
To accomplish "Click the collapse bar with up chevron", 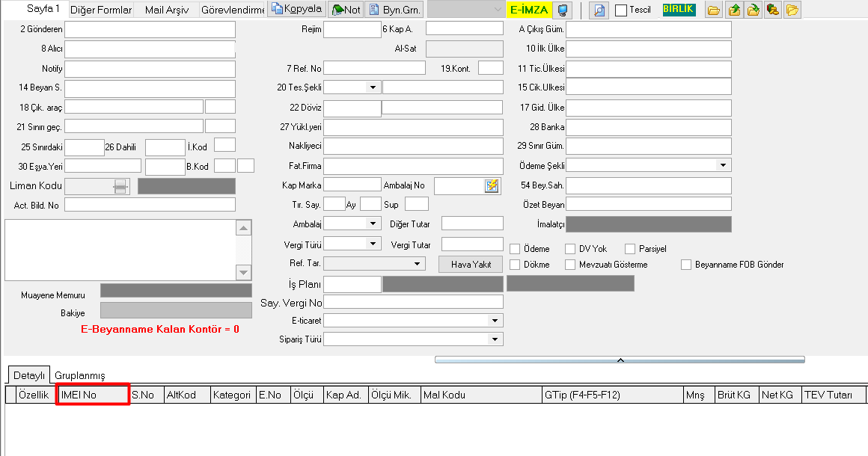I will pyautogui.click(x=620, y=360).
